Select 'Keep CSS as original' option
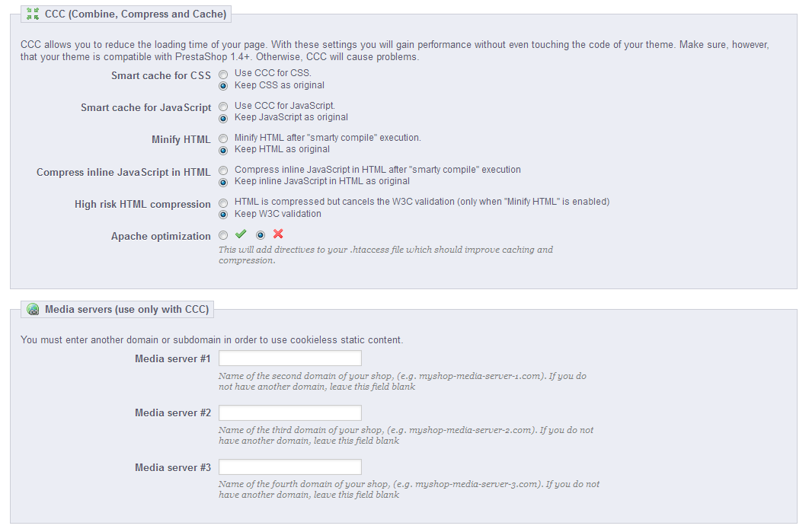Image resolution: width=809 pixels, height=532 pixels. tap(223, 86)
